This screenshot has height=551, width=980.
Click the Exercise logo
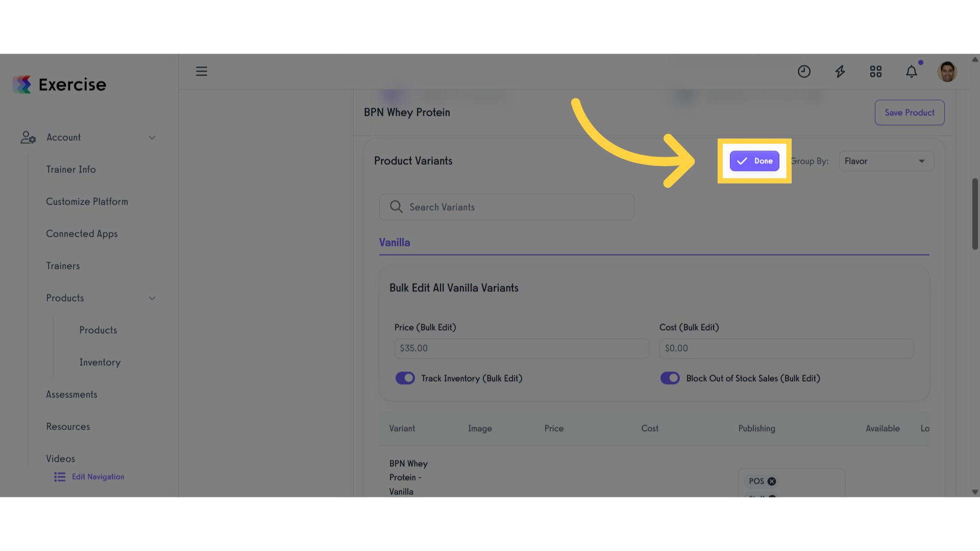pyautogui.click(x=59, y=85)
